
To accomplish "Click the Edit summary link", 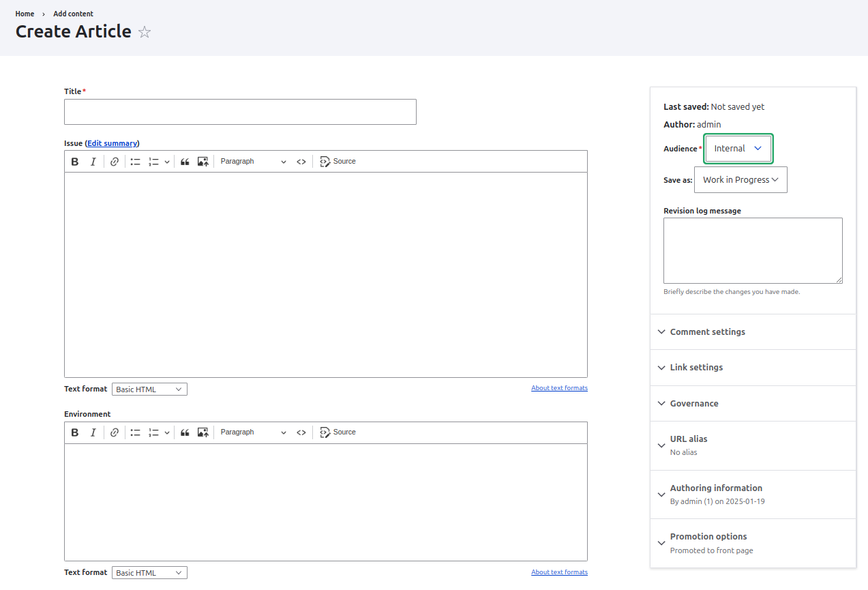I will pos(113,143).
